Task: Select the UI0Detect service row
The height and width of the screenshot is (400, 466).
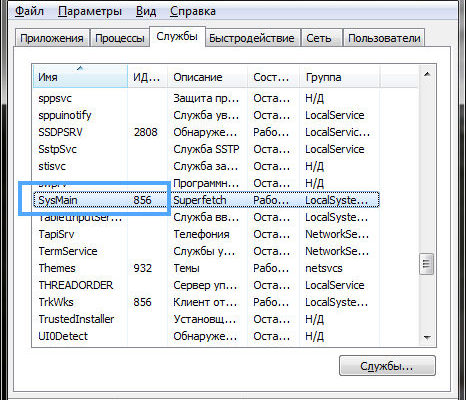Action: click(x=206, y=336)
